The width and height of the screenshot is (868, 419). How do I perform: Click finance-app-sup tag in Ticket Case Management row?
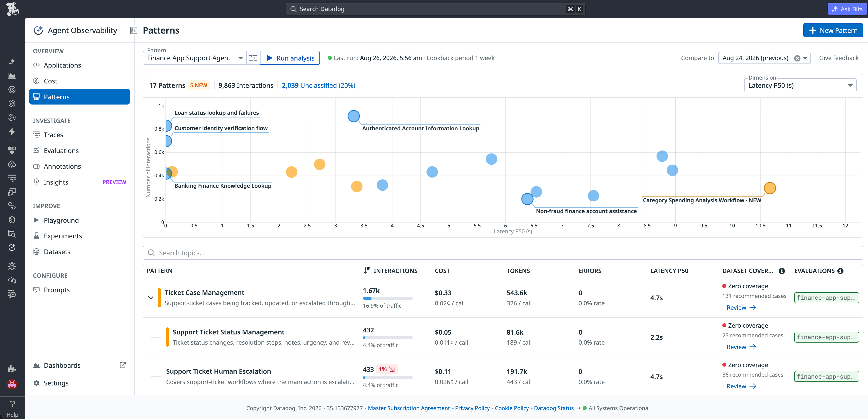(x=826, y=298)
